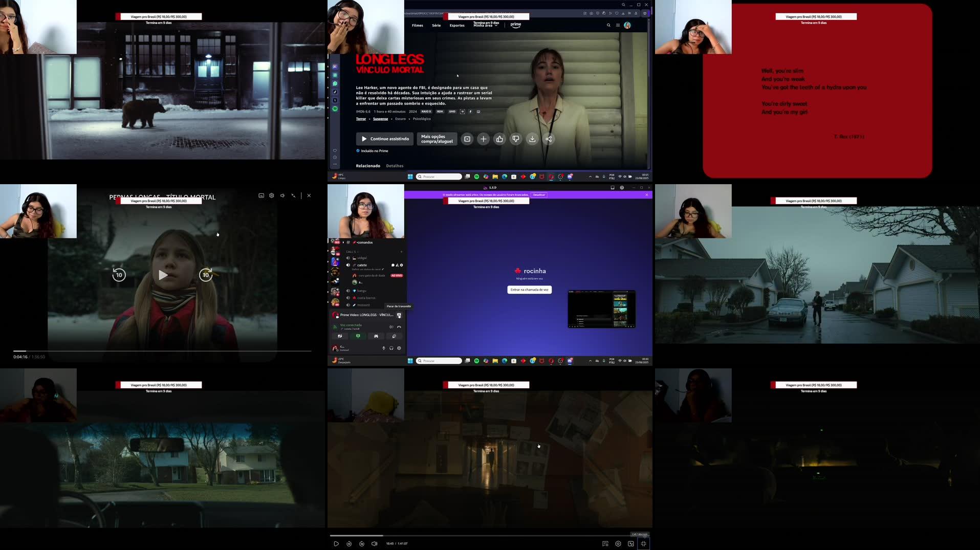Seek on the PERNAS LONGAS player progress bar
The height and width of the screenshot is (550, 980).
pyautogui.click(x=162, y=351)
